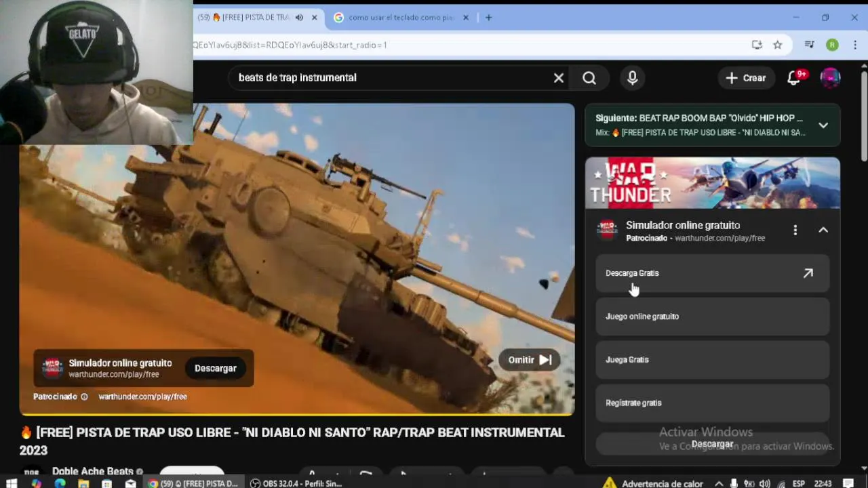This screenshot has height=488, width=868.
Task: Switch to OBS 32.0.4 taskbar window
Action: tap(296, 483)
